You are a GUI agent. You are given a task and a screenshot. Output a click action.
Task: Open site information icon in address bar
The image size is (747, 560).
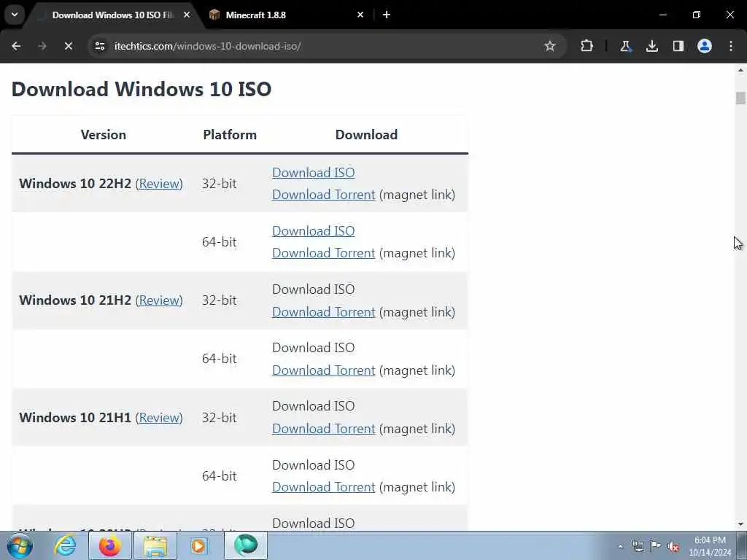tap(100, 46)
